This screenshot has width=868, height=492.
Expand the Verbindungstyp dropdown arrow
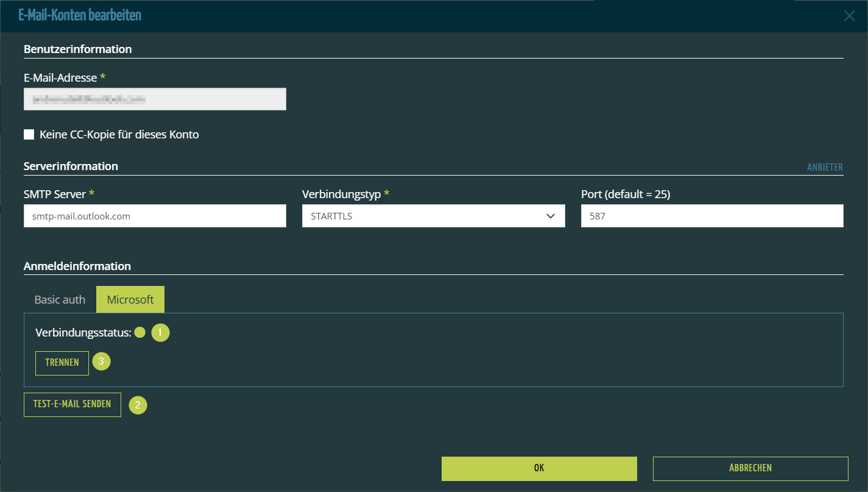point(551,216)
